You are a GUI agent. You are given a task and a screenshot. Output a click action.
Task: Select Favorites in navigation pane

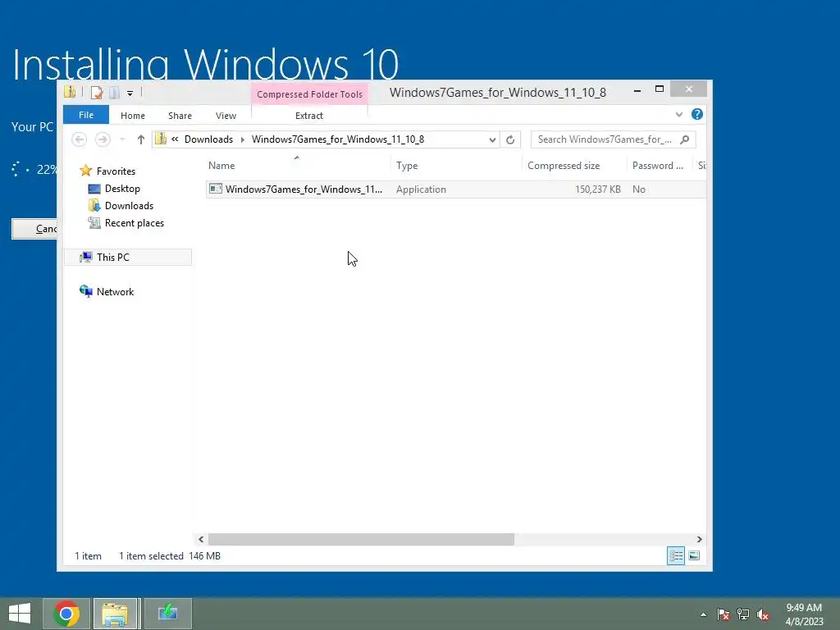(x=116, y=171)
